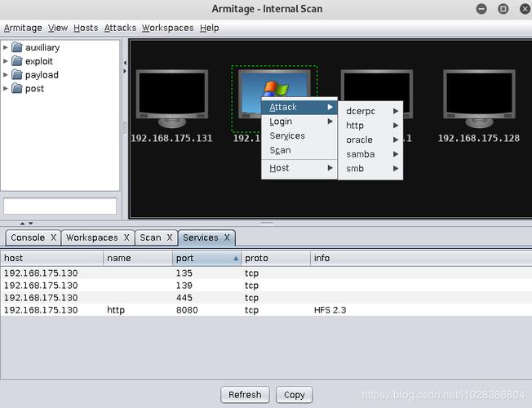Open the Attacks menu in menu bar
The width and height of the screenshot is (532, 408).
pyautogui.click(x=120, y=28)
